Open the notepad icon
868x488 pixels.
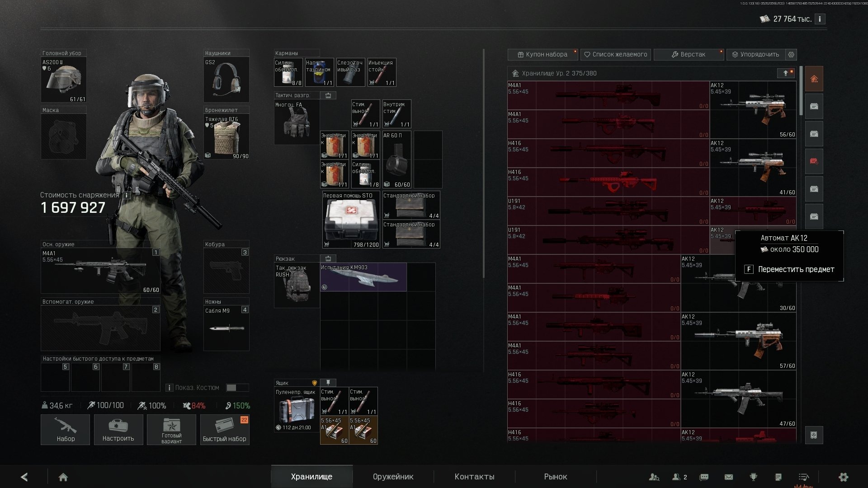tap(778, 477)
